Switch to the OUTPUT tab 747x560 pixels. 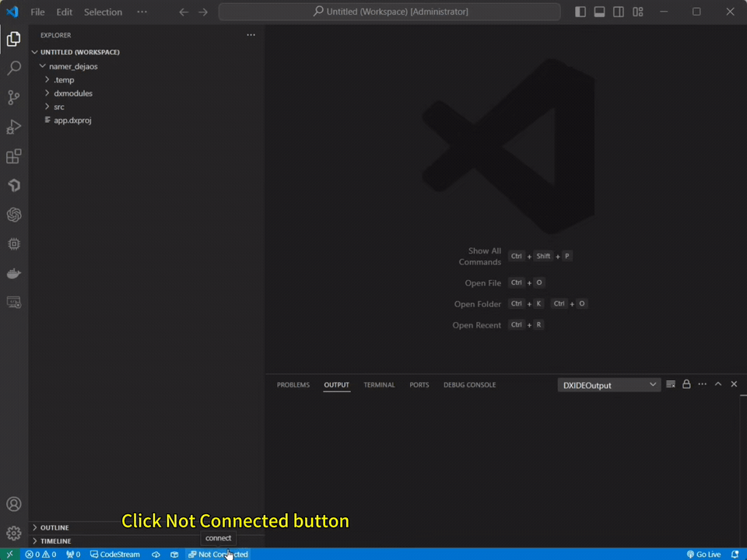(x=336, y=385)
